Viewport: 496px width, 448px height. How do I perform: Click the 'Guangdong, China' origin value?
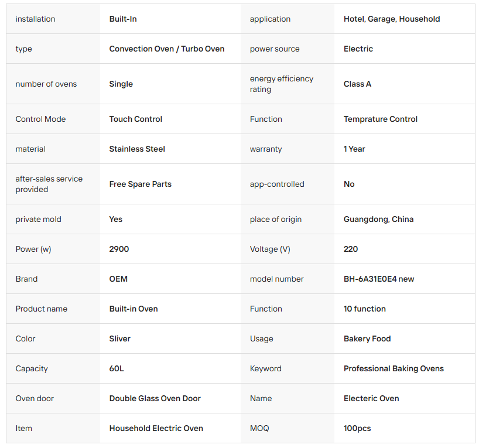(378, 219)
